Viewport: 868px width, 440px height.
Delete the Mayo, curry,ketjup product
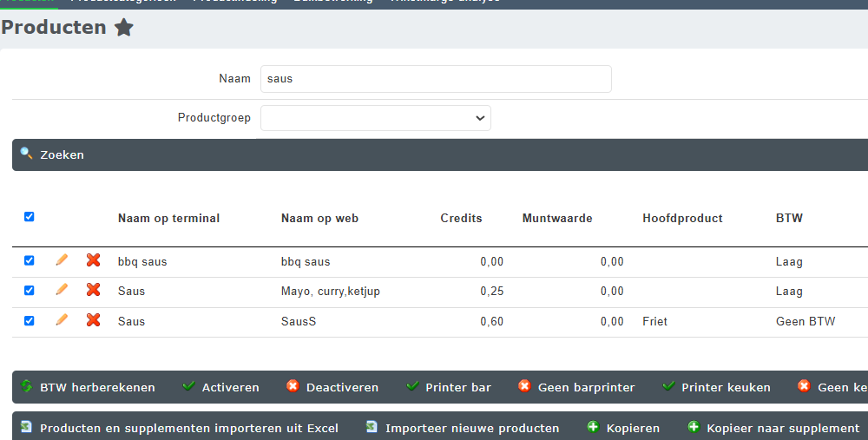[93, 291]
